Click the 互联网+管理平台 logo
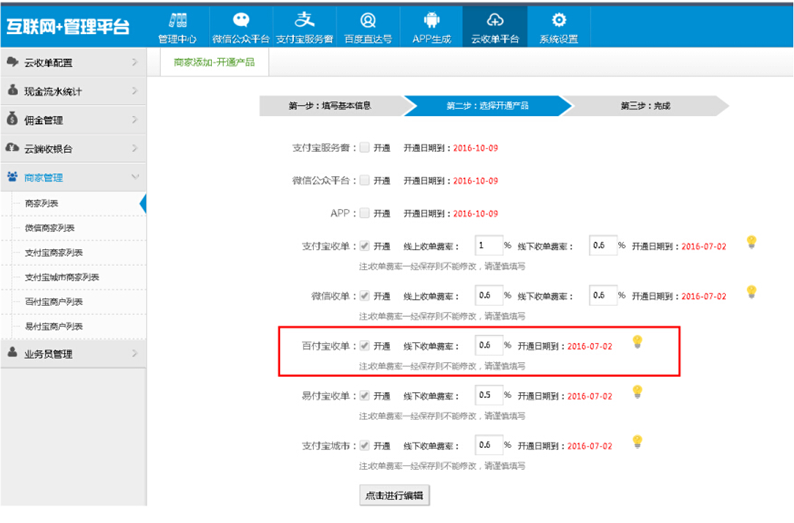This screenshot has width=794, height=523. 68,26
